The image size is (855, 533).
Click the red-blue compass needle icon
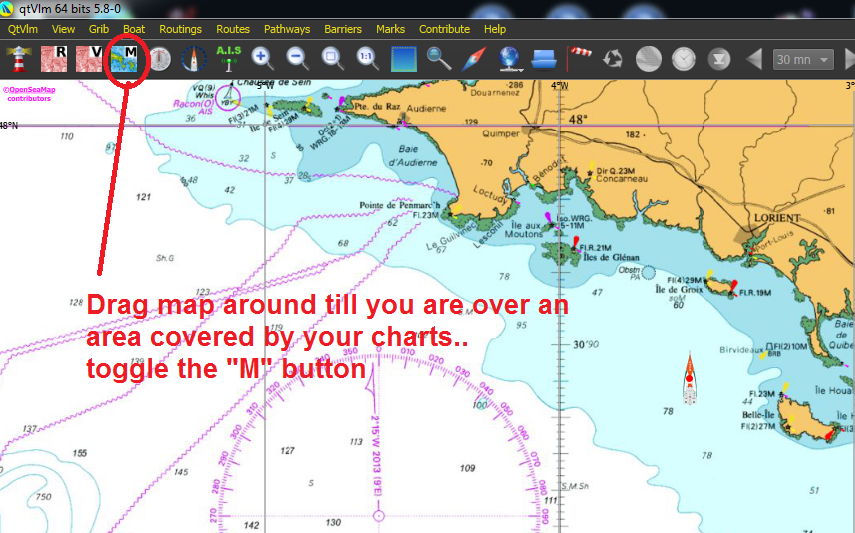point(474,58)
